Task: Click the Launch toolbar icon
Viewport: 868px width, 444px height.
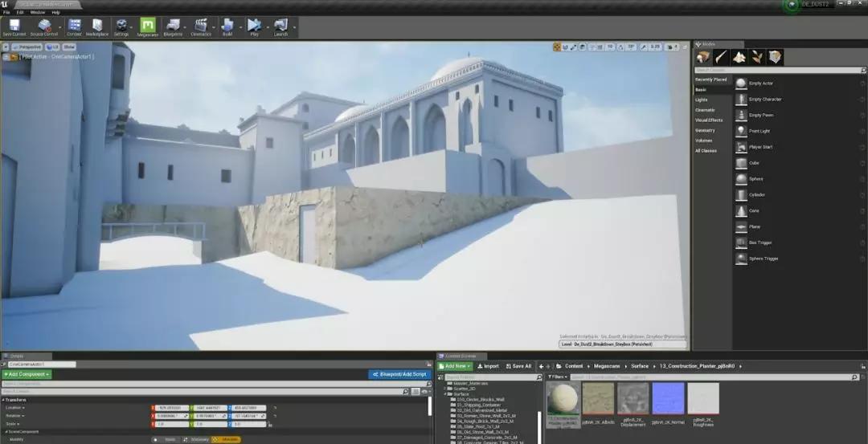Action: [280, 25]
